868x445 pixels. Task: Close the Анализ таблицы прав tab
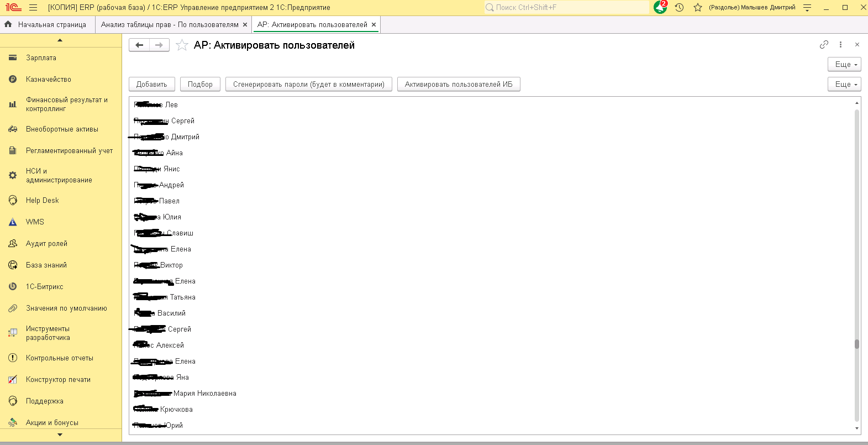coord(245,24)
